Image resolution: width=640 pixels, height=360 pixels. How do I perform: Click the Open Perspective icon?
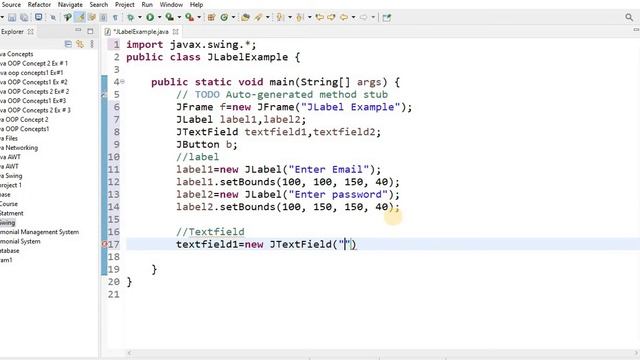[387, 18]
